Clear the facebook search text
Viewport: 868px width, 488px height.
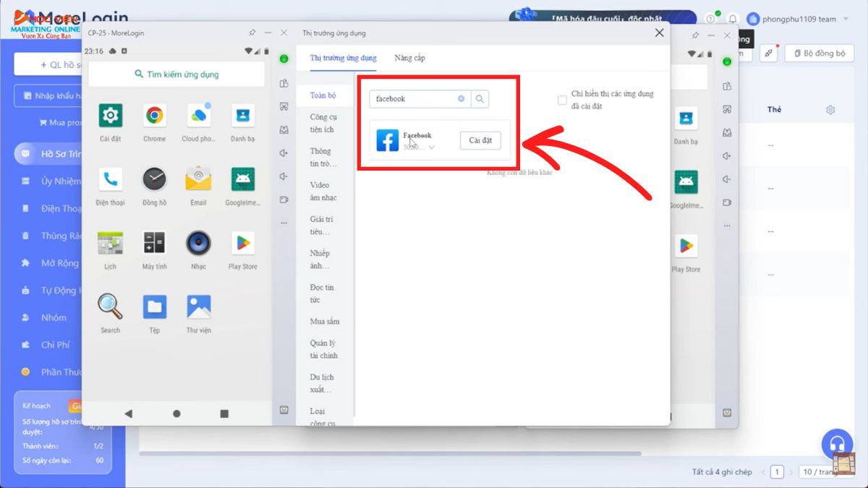click(x=461, y=99)
